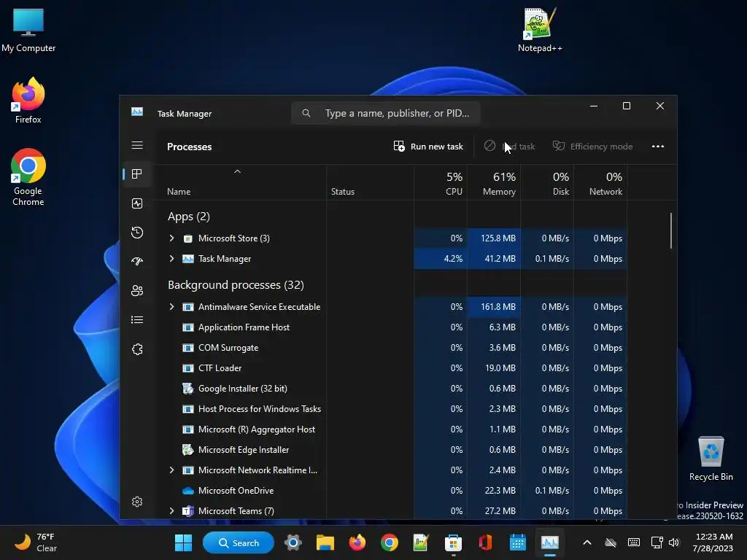Click the Background processes (32) heading
This screenshot has height=560, width=747.
coord(236,285)
